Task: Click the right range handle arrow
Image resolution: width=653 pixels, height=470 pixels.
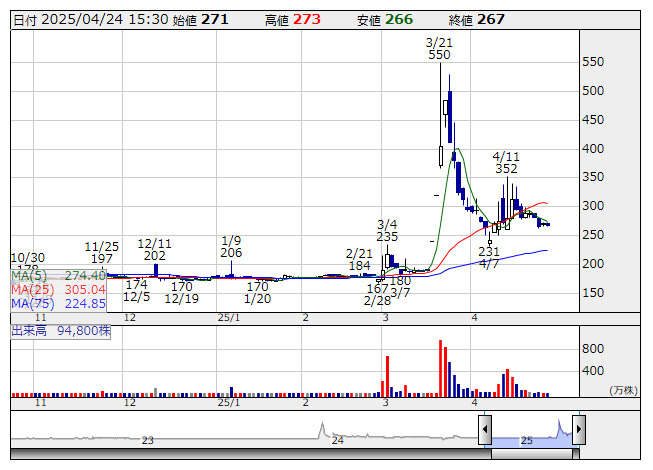Action: (x=578, y=431)
